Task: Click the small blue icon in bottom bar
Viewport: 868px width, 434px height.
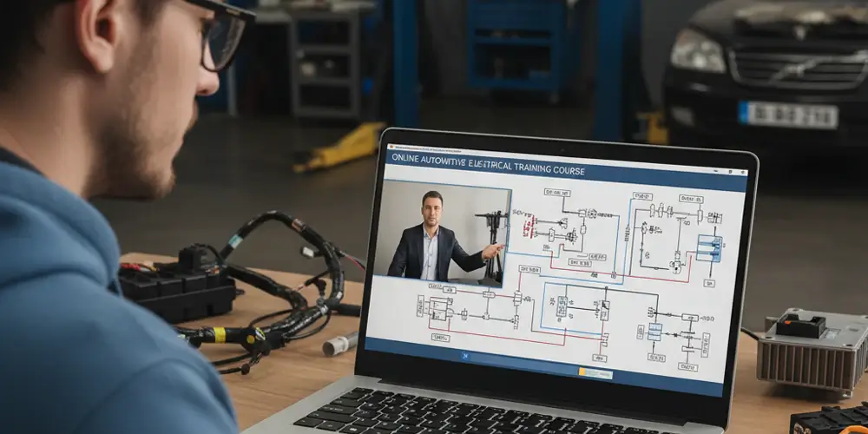Action: (465, 357)
